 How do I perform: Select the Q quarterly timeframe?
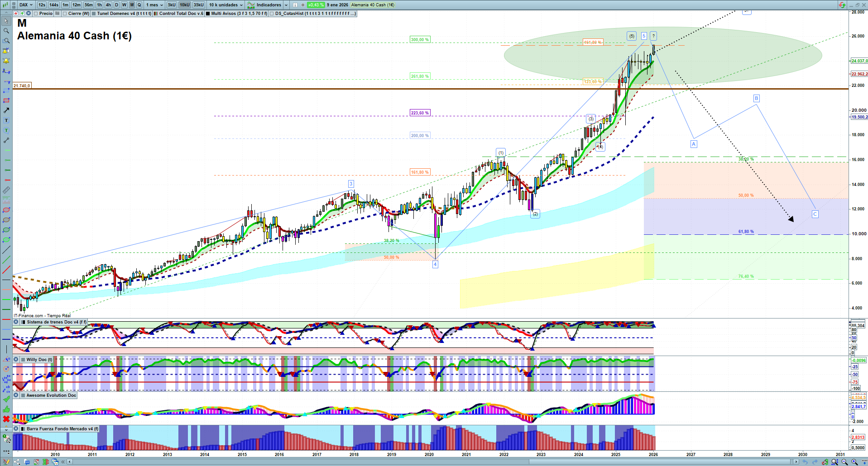coord(139,5)
